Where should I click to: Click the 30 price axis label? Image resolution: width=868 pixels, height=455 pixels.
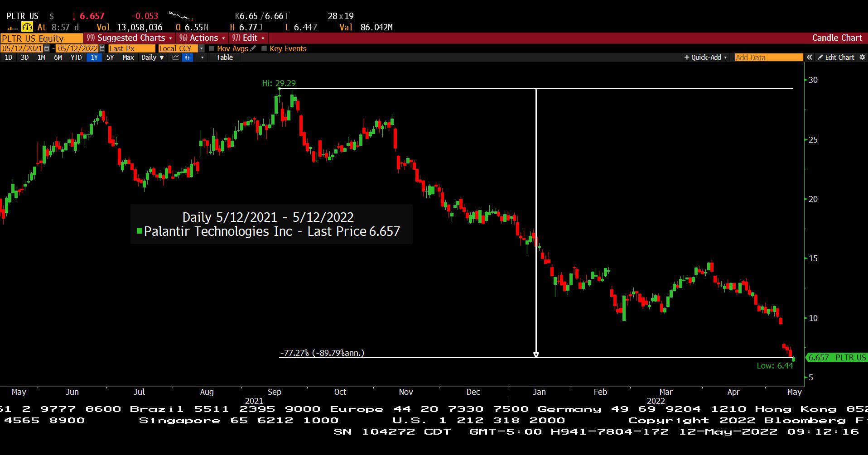(x=813, y=80)
